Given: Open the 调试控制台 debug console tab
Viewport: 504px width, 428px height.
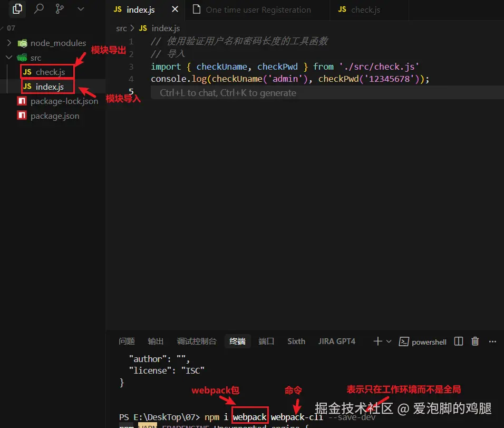Looking at the screenshot, I should 197,341.
